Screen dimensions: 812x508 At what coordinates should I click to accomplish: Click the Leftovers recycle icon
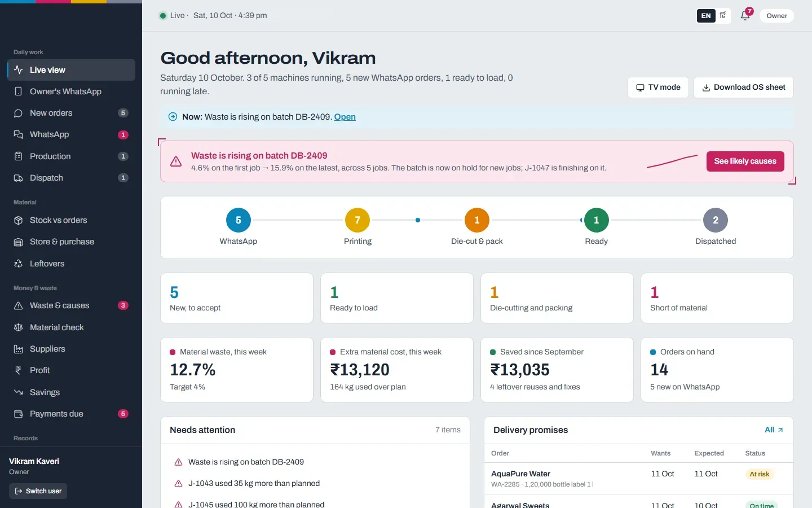18,264
